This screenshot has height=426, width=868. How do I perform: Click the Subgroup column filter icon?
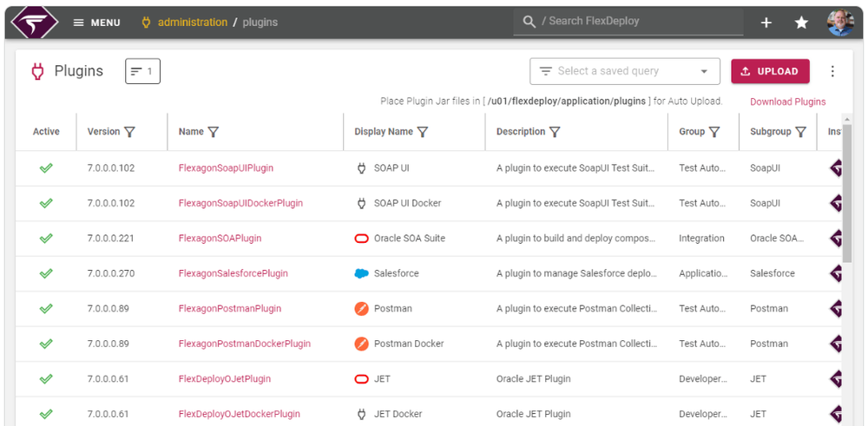click(800, 132)
